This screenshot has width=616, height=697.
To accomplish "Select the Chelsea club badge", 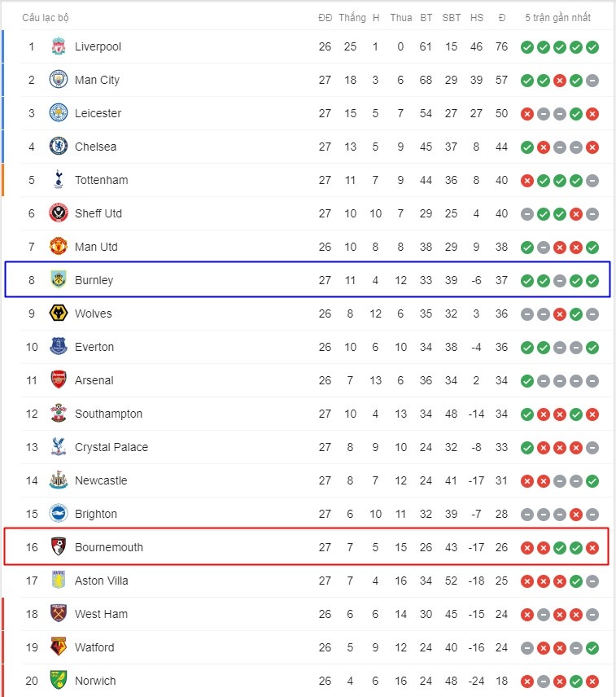I will (58, 147).
